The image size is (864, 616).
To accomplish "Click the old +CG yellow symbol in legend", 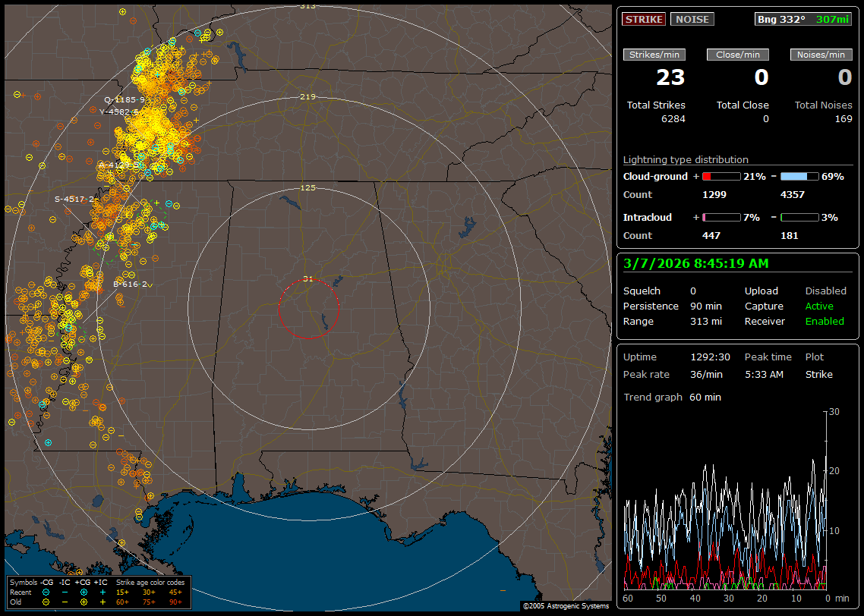I will [x=84, y=602].
